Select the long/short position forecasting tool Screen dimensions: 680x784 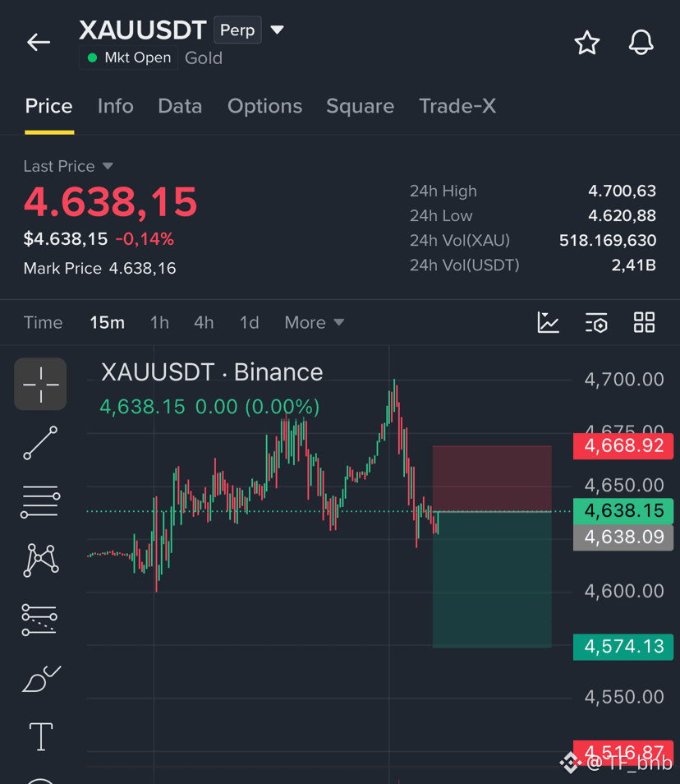coord(39,620)
